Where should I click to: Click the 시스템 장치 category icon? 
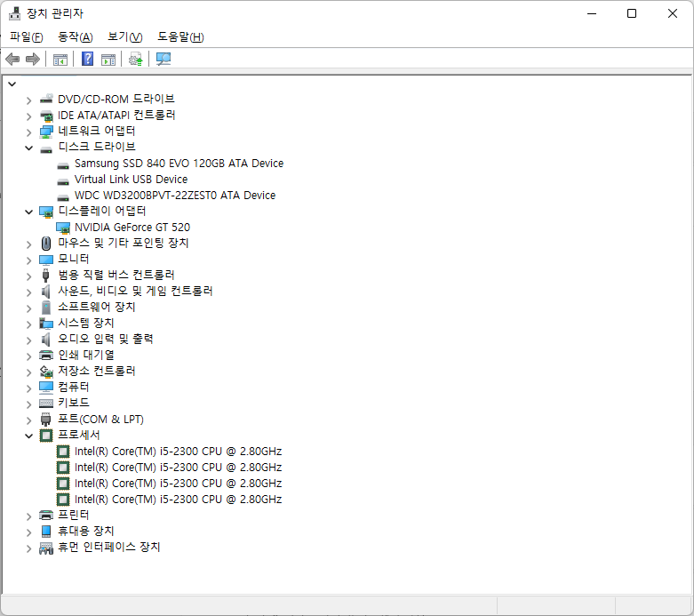46,324
